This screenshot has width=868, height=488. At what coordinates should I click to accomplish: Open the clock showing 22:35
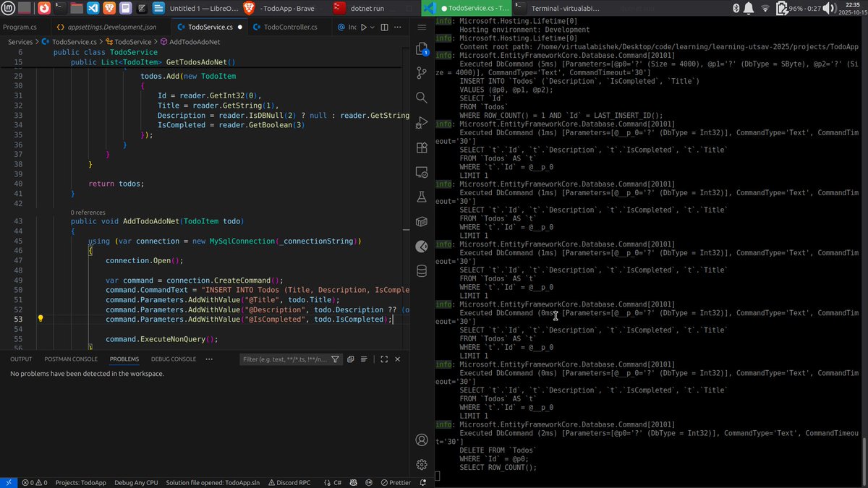click(853, 9)
